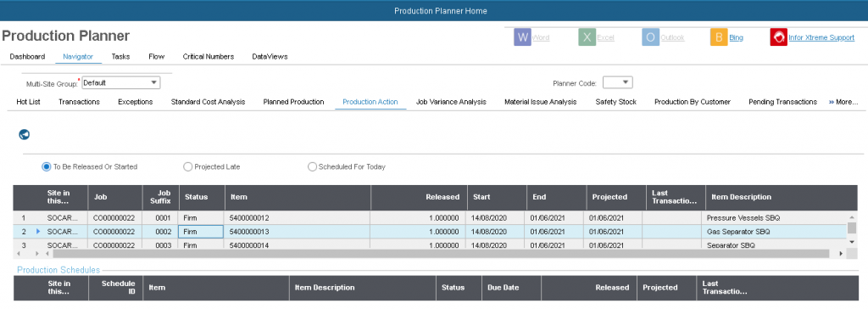Screen dimensions: 868x309
Task: Open the Pending Transactions tab
Action: tap(782, 102)
